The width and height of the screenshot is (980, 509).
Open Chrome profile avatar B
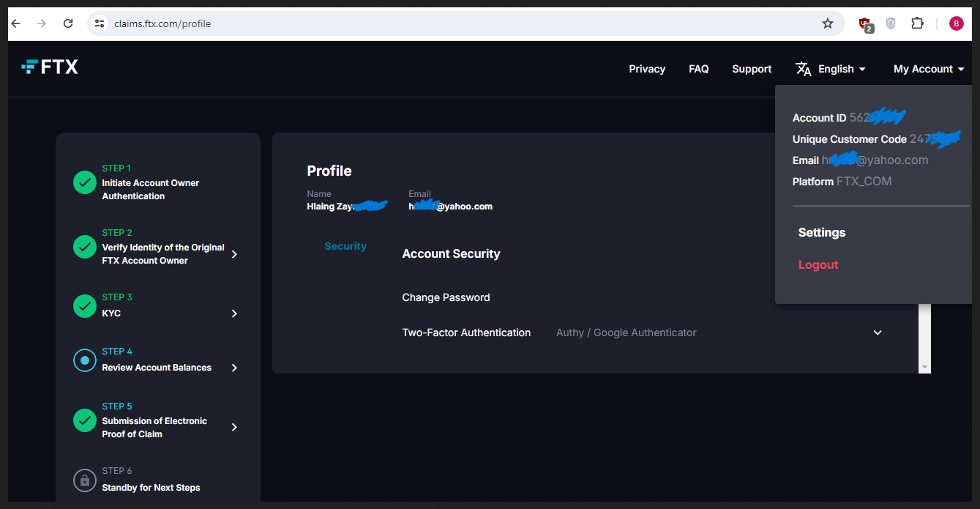coord(956,23)
